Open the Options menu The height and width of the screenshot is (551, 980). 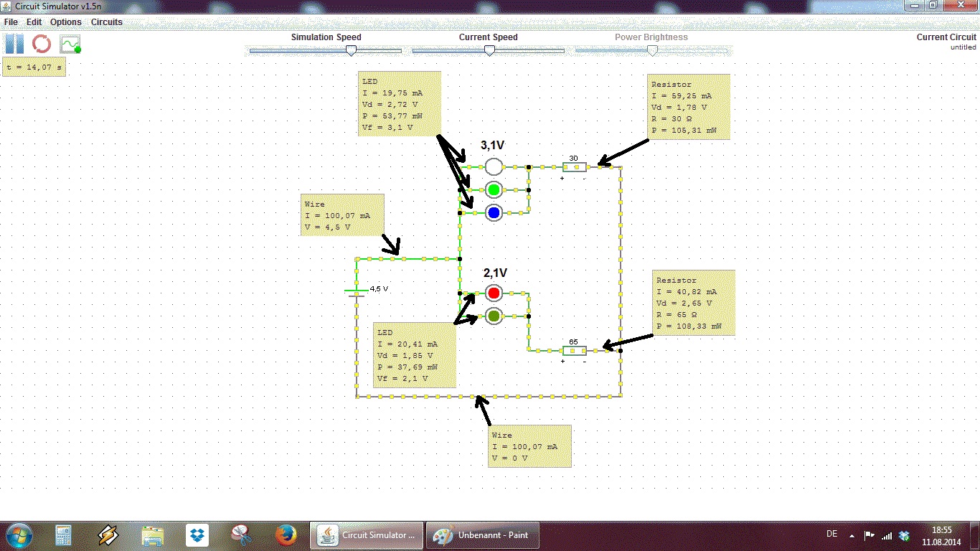tap(66, 22)
